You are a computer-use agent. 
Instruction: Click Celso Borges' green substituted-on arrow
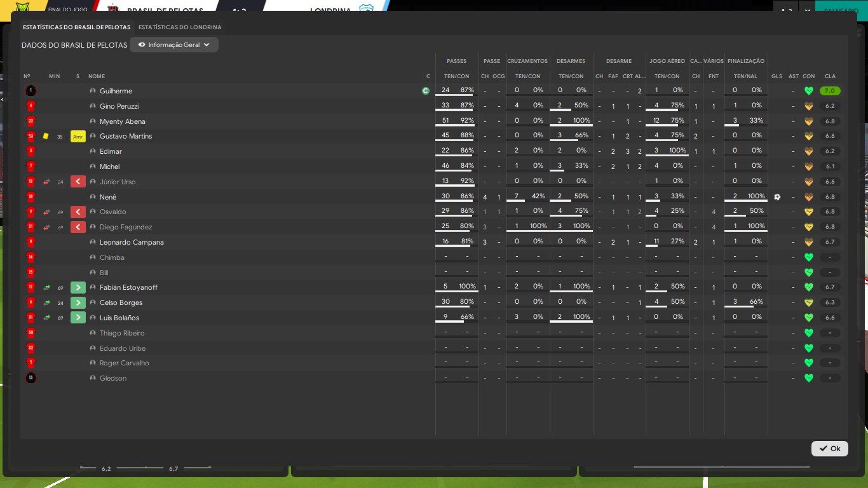(78, 302)
